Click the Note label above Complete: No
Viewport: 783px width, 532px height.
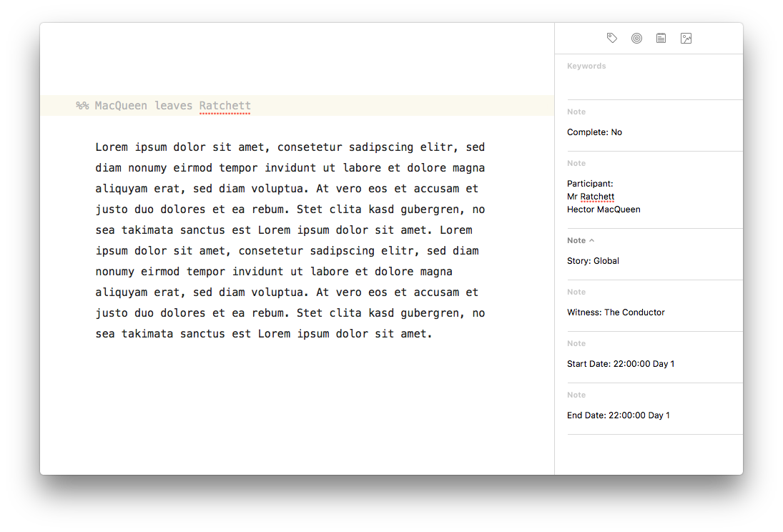pyautogui.click(x=576, y=112)
